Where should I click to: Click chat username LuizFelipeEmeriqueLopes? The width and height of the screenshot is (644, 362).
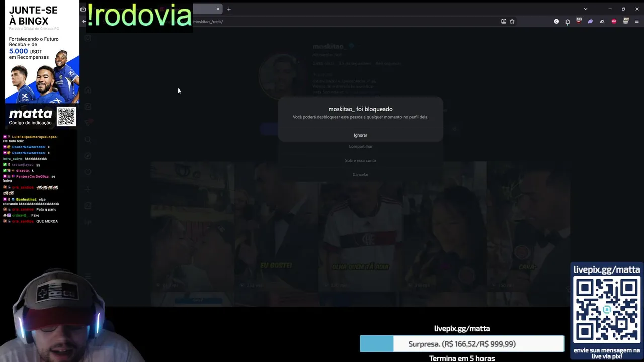[34, 137]
